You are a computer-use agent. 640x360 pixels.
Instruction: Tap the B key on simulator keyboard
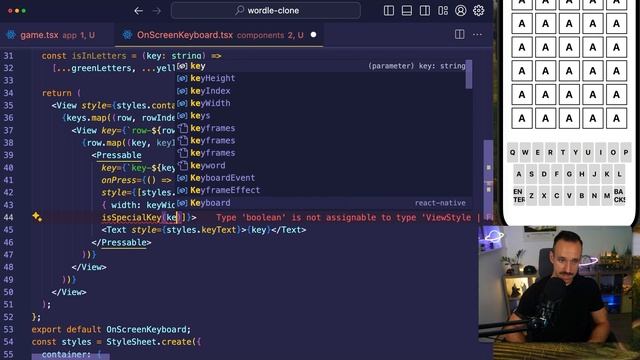[582, 196]
